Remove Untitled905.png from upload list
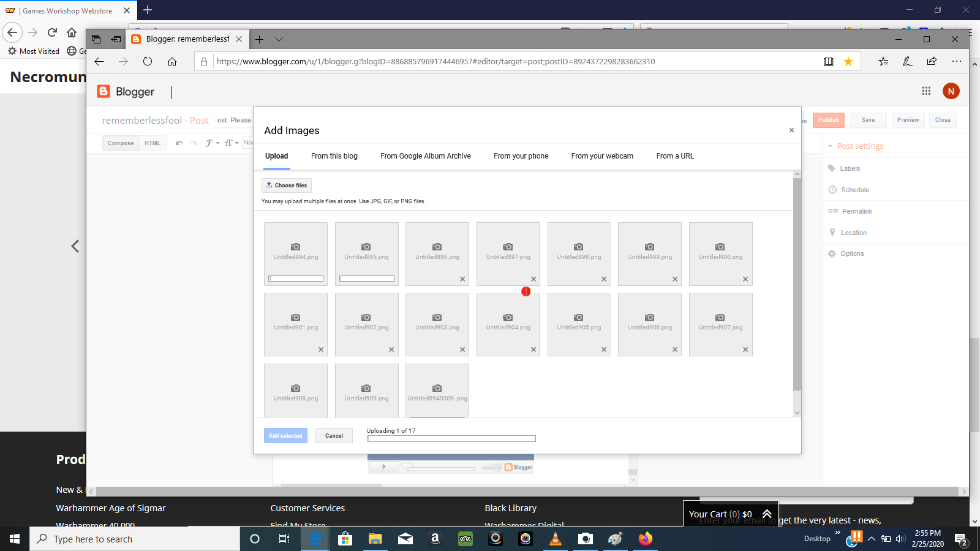The width and height of the screenshot is (980, 551). [604, 350]
